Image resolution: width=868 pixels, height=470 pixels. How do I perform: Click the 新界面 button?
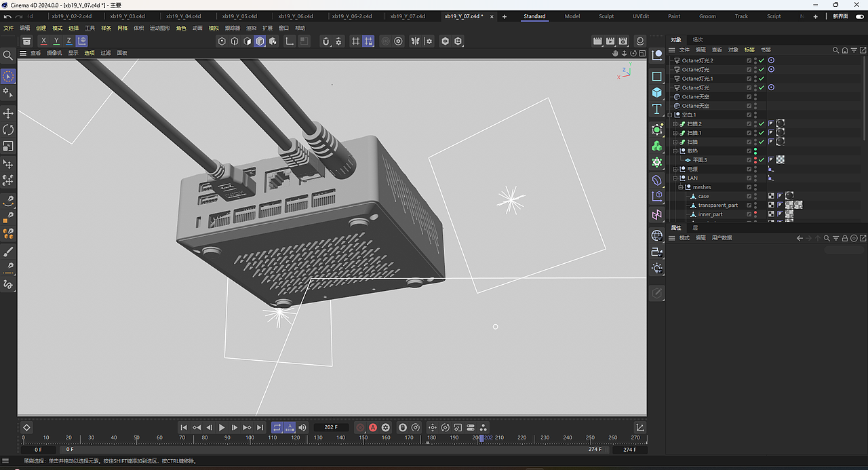pyautogui.click(x=841, y=16)
